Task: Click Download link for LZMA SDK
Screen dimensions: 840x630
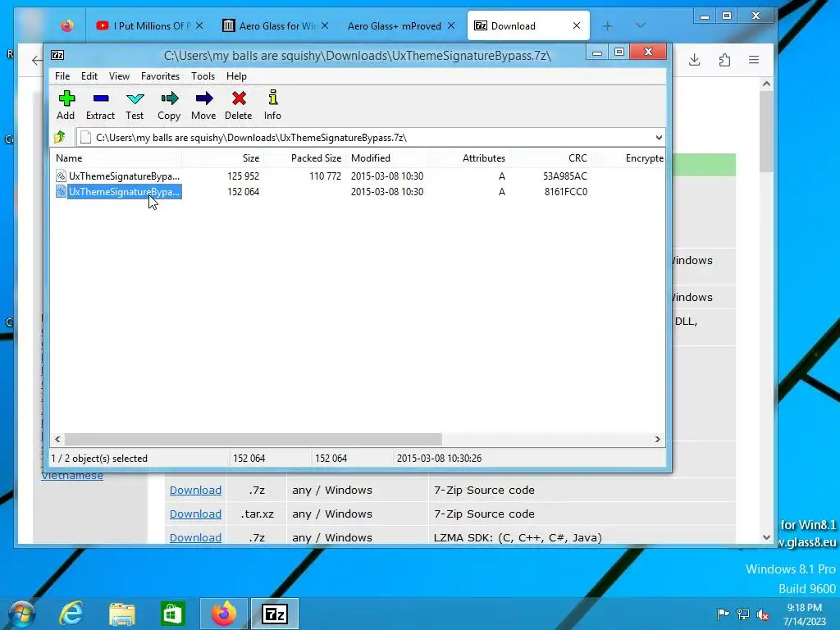Action: click(x=195, y=537)
